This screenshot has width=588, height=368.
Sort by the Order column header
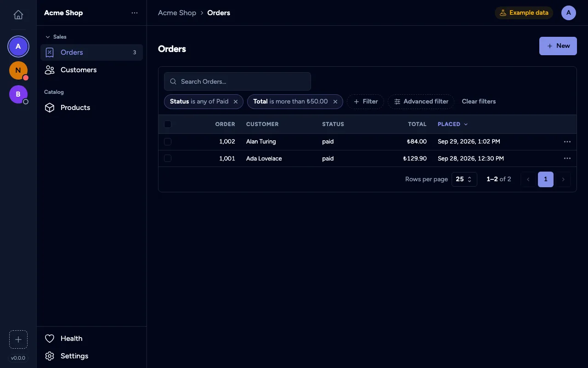pos(225,124)
